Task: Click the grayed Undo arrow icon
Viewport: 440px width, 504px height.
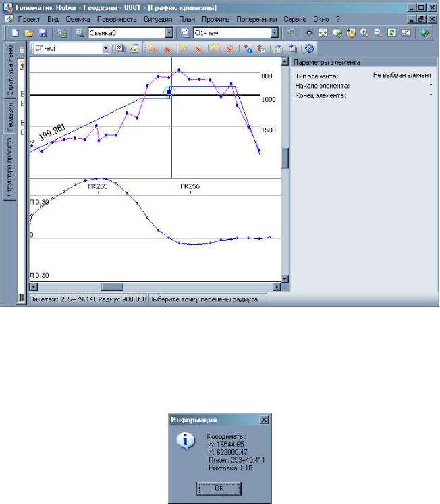Action: tap(291, 33)
